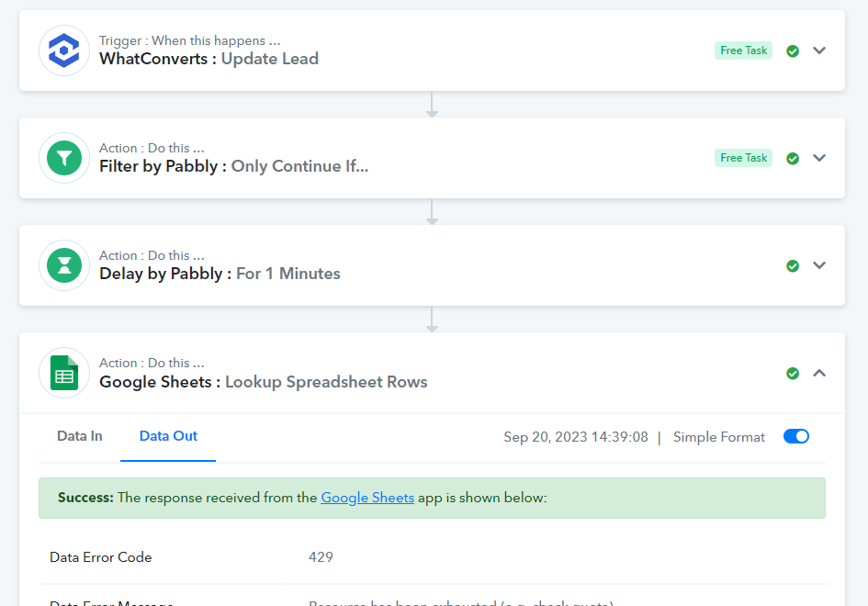
Task: Expand the WhatConverts Update Lead step
Action: (819, 50)
